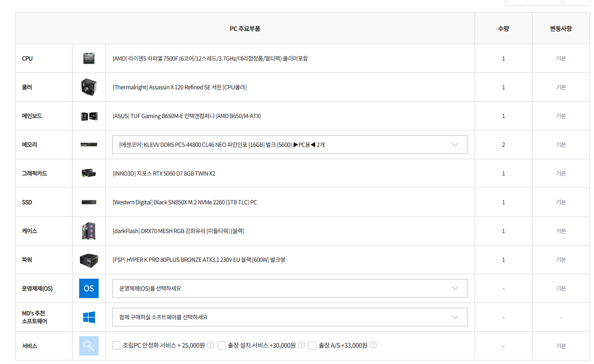Enable 조립PC 안정화 서비스 checkbox
The height and width of the screenshot is (364, 594).
(117, 345)
